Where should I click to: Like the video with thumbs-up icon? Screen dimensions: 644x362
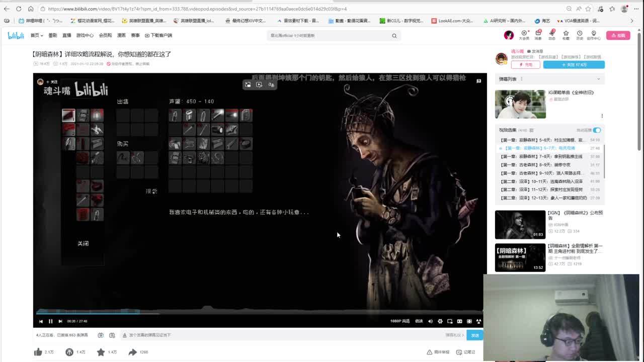coord(38,352)
